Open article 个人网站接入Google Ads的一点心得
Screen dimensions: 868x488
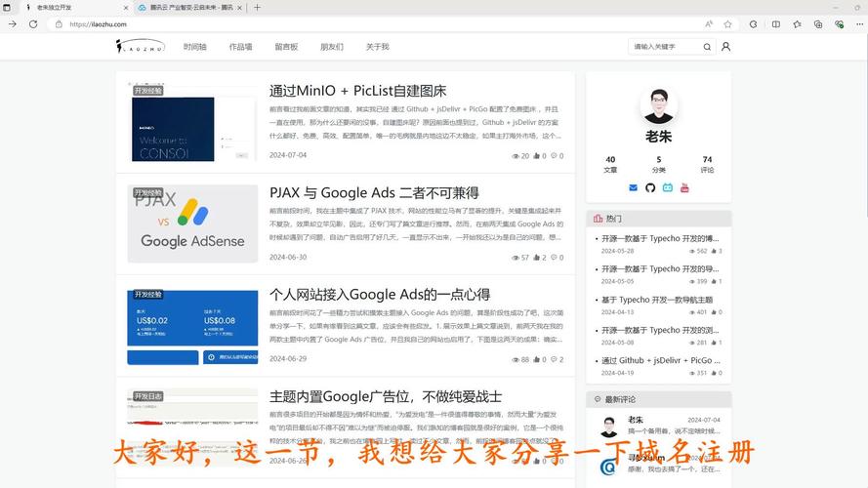tap(380, 295)
